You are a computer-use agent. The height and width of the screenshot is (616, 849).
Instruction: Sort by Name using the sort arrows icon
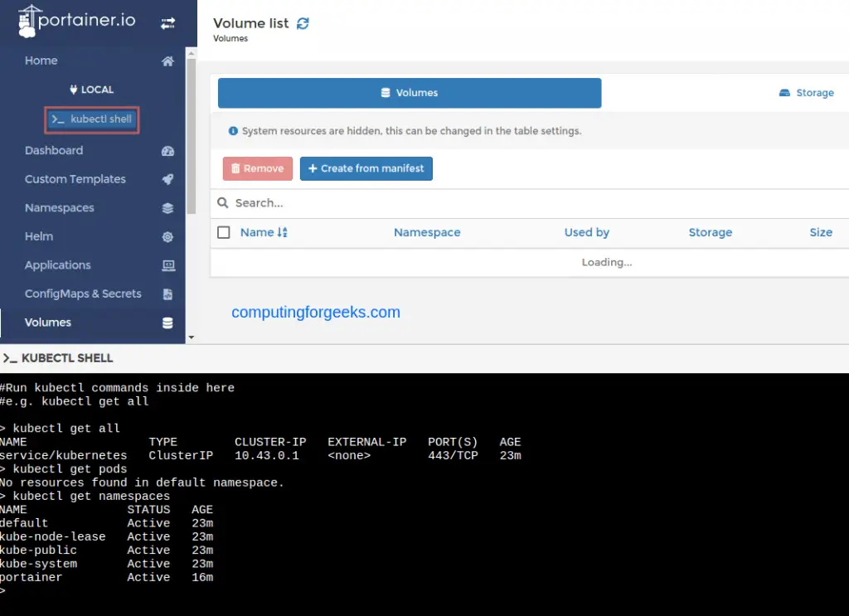(x=282, y=232)
